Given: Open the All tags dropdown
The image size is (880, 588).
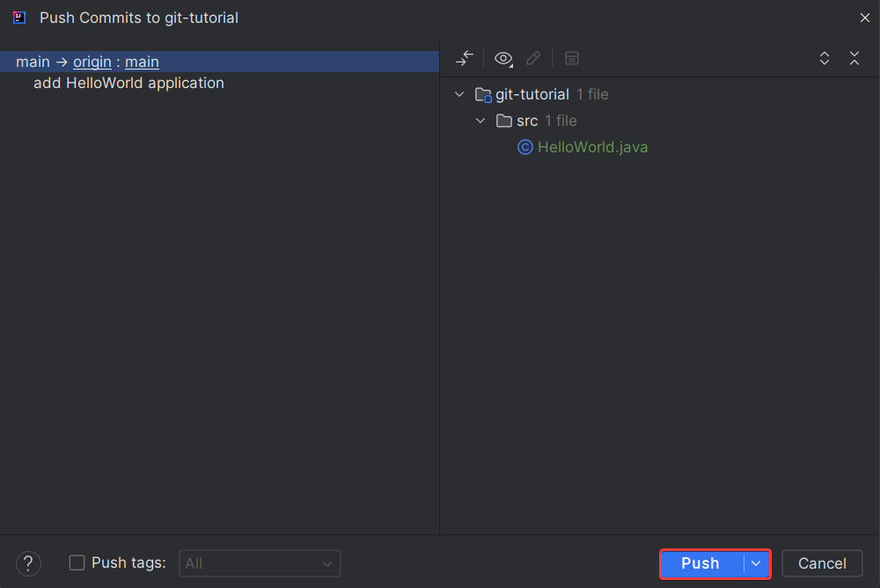Looking at the screenshot, I should [x=260, y=563].
